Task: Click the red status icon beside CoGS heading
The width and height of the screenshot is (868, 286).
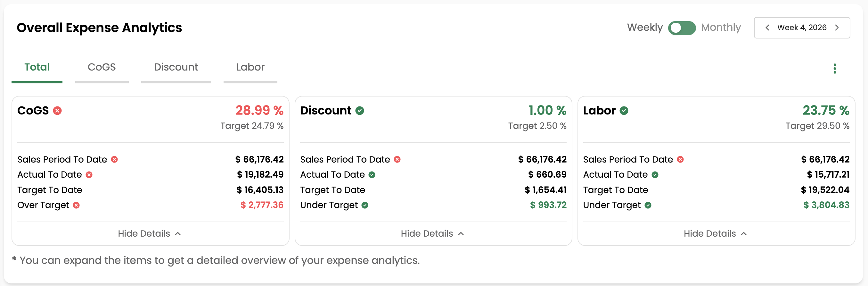Action: tap(57, 110)
